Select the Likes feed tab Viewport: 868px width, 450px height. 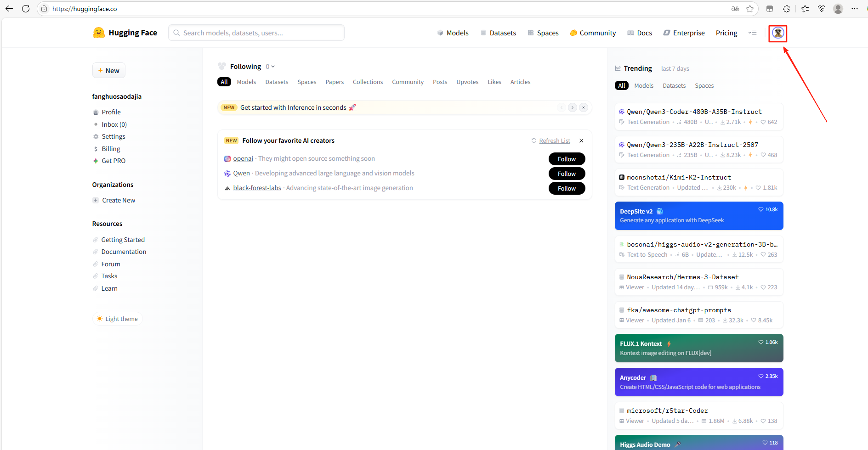pos(494,82)
